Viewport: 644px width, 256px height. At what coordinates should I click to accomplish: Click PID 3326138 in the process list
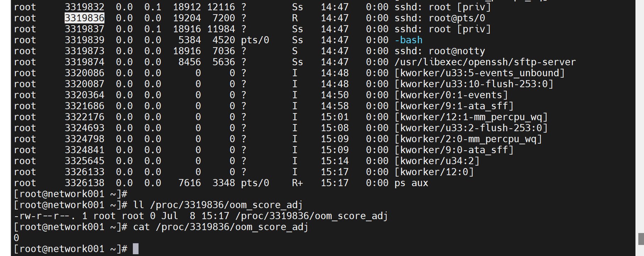(x=84, y=183)
